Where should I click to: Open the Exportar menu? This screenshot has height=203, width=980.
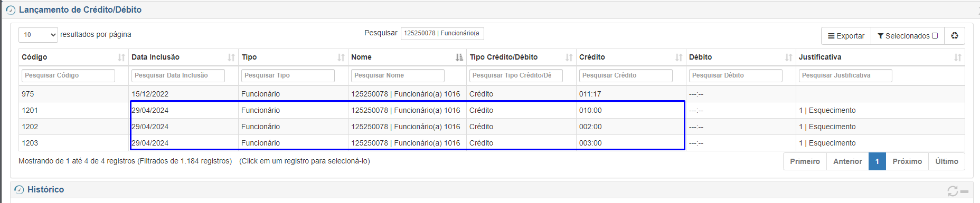tap(846, 36)
